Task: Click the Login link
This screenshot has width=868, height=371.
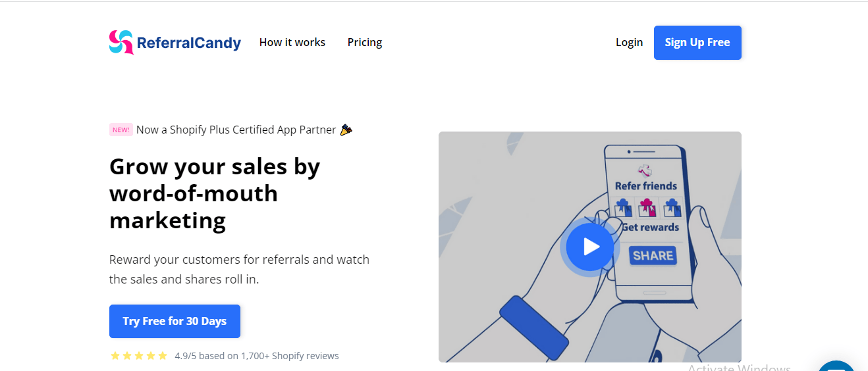Action: click(x=629, y=42)
